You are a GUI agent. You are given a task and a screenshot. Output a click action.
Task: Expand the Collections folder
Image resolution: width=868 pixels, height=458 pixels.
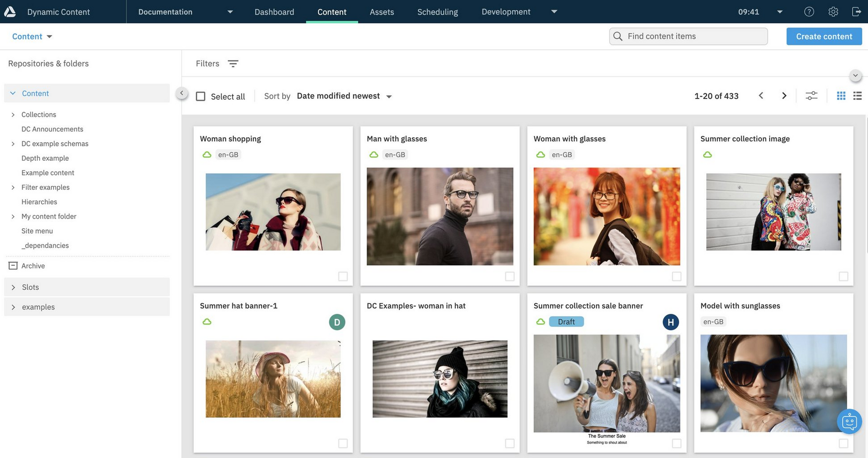(12, 114)
